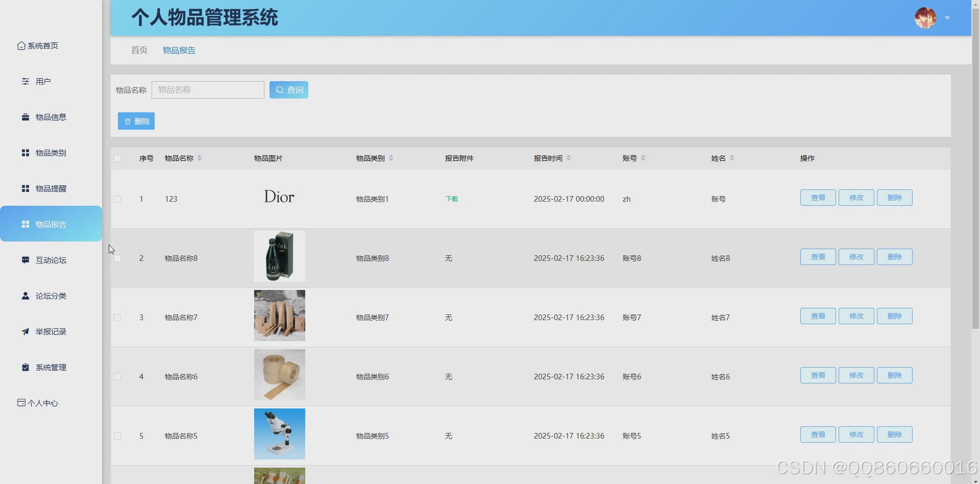Check the box for row 物品名称5

point(117,436)
